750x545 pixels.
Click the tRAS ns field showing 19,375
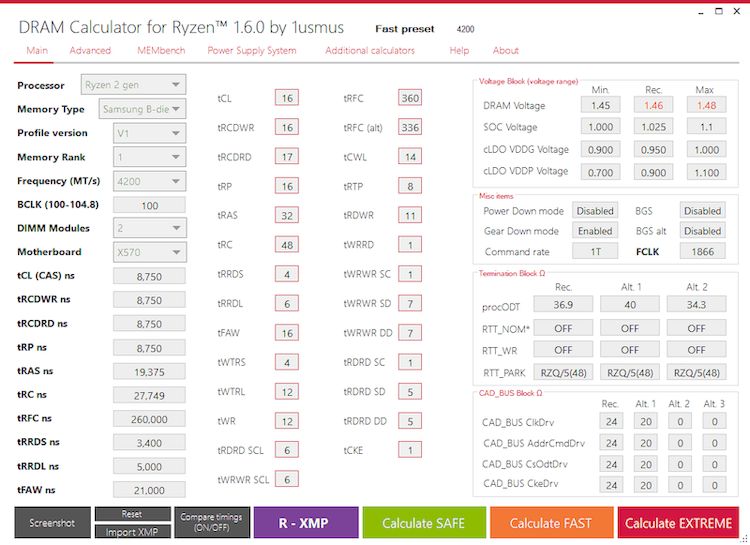pyautogui.click(x=149, y=371)
